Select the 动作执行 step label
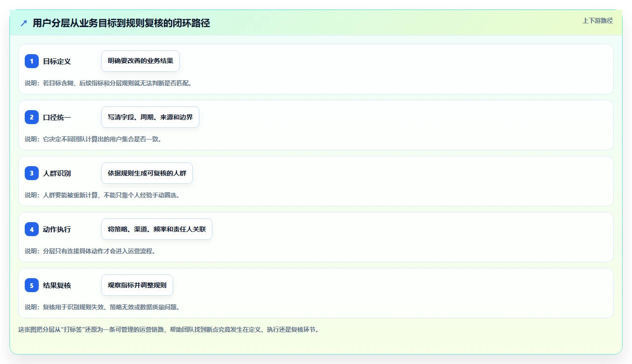This screenshot has height=364, width=632. click(57, 229)
